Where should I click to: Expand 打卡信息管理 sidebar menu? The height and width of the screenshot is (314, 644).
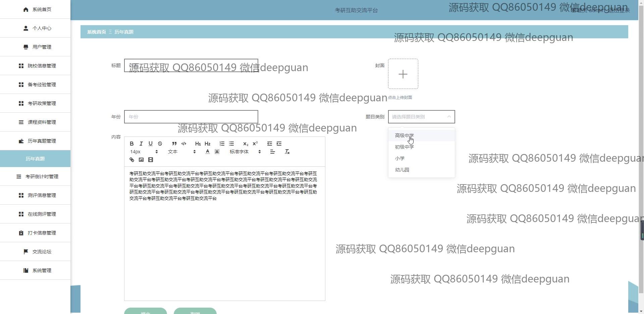click(x=35, y=233)
